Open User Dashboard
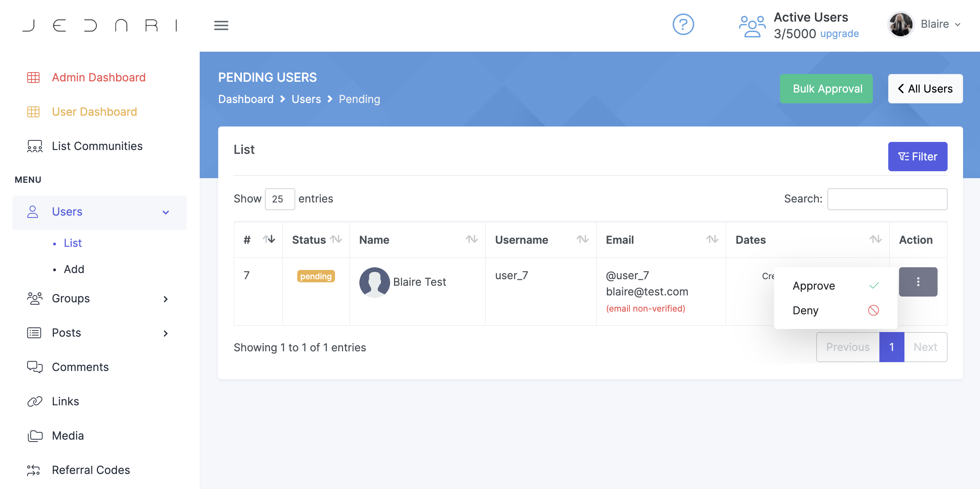980x489 pixels. point(94,112)
